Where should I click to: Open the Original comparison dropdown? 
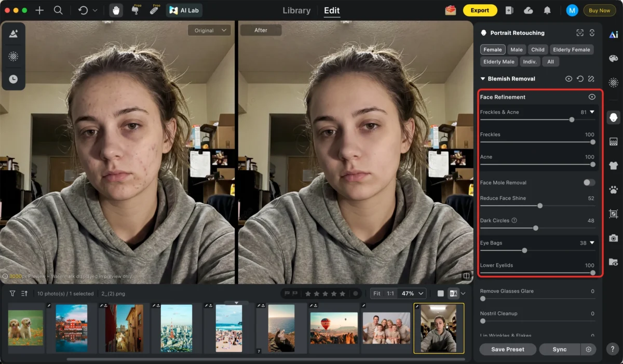pos(209,30)
